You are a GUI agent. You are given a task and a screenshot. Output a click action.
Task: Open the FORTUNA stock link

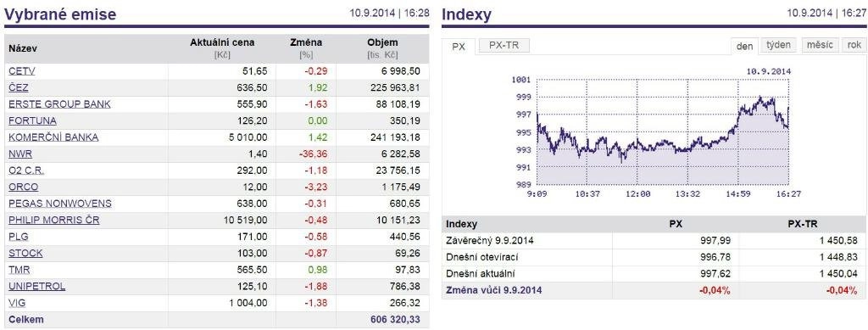[x=33, y=120]
